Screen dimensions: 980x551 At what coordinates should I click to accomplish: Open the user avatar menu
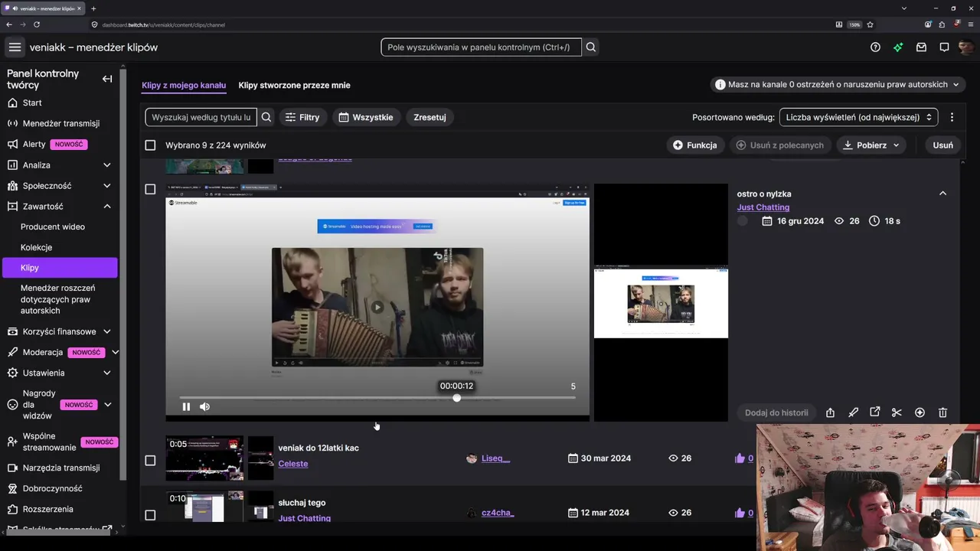click(x=966, y=47)
